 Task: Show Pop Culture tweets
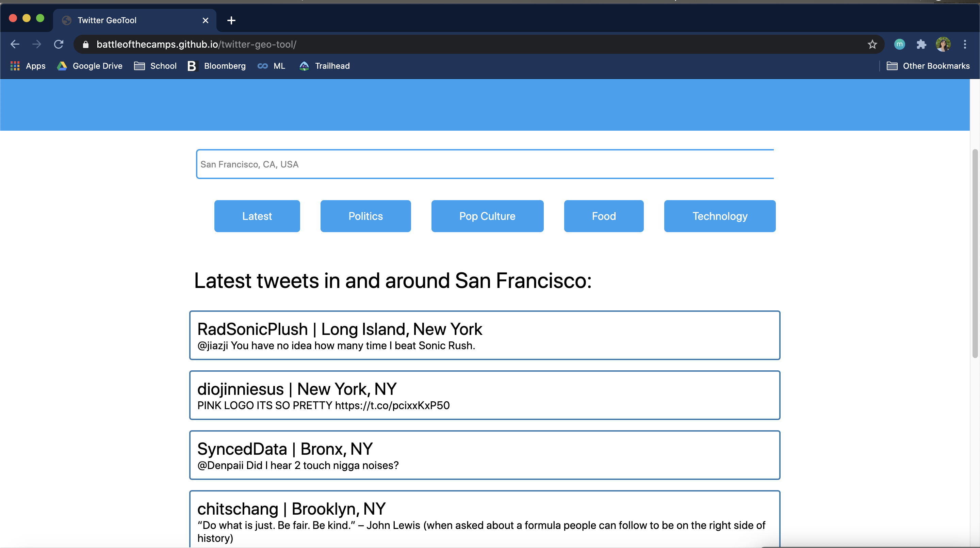(x=487, y=216)
